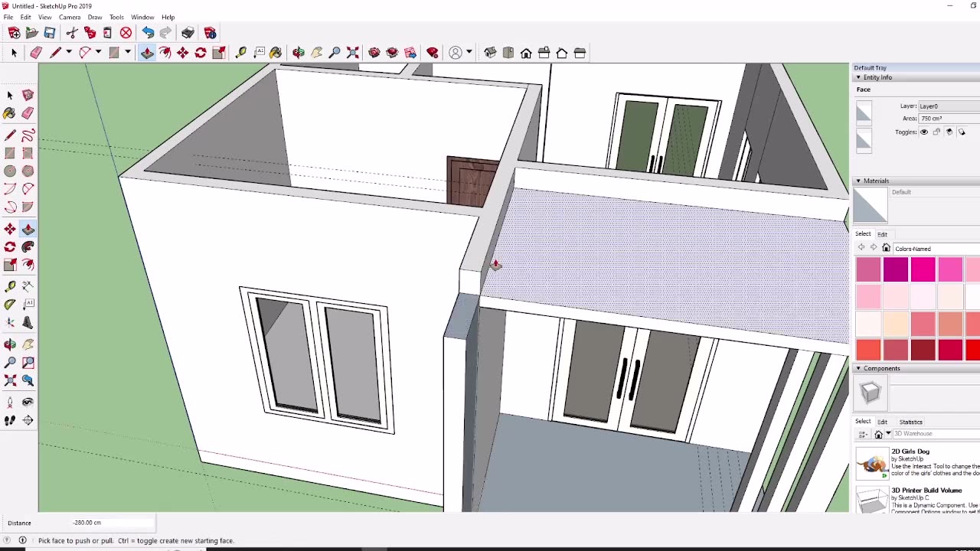
Task: Open the Layer0 layer dropdown
Action: (x=949, y=106)
